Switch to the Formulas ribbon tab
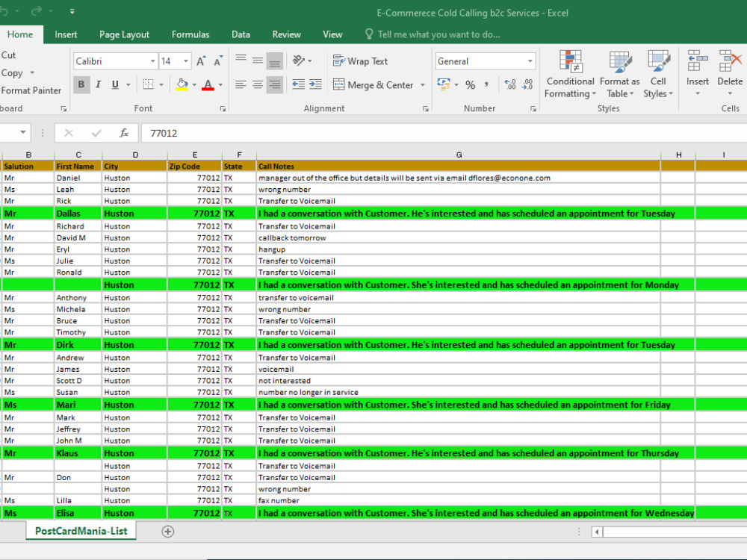Screen dimensions: 747x560 click(x=190, y=34)
